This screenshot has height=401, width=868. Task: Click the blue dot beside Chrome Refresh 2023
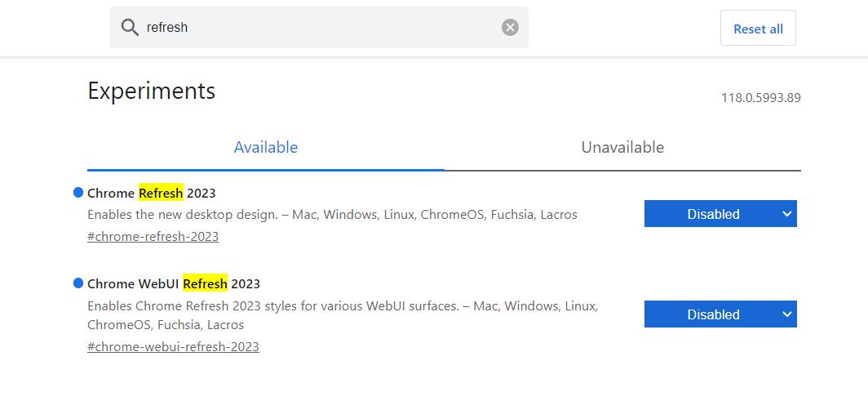pos(78,192)
